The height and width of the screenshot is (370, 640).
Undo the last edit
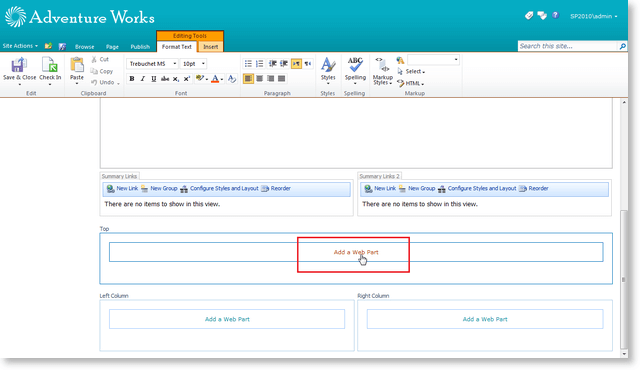pos(103,82)
